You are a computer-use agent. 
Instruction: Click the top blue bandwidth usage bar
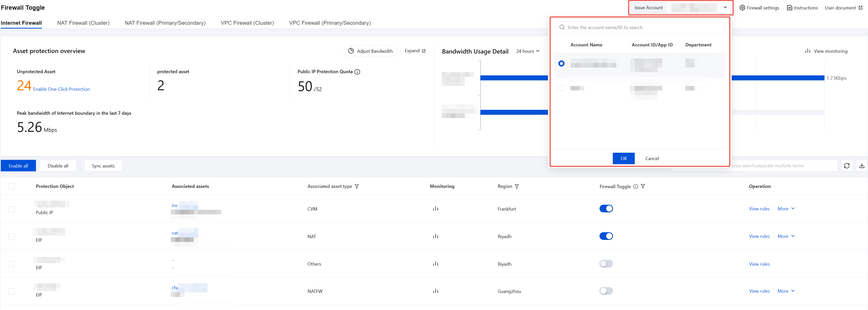tap(652, 78)
